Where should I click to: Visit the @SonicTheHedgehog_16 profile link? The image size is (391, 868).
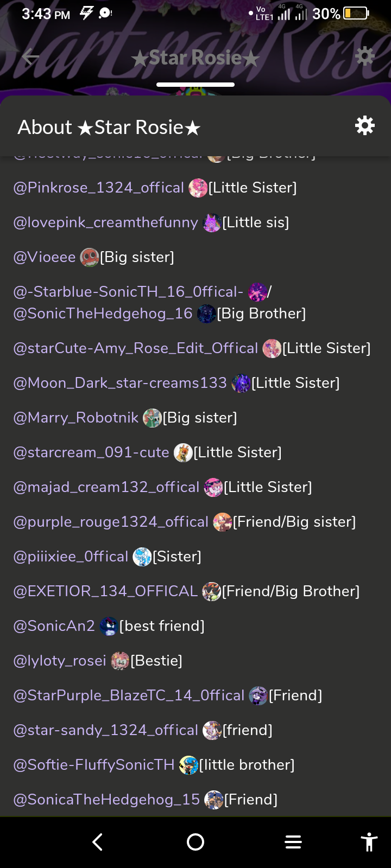click(x=103, y=314)
